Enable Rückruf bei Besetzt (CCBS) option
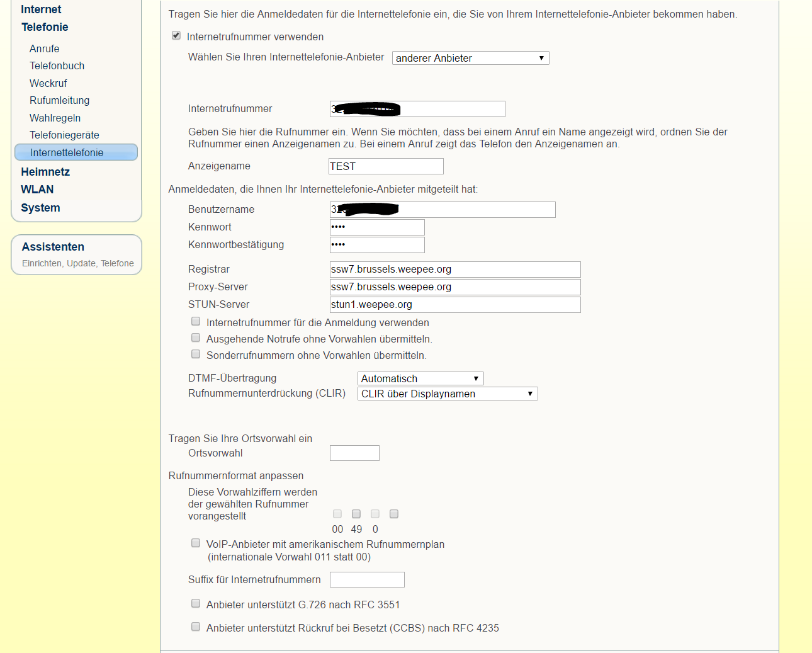 click(x=196, y=627)
